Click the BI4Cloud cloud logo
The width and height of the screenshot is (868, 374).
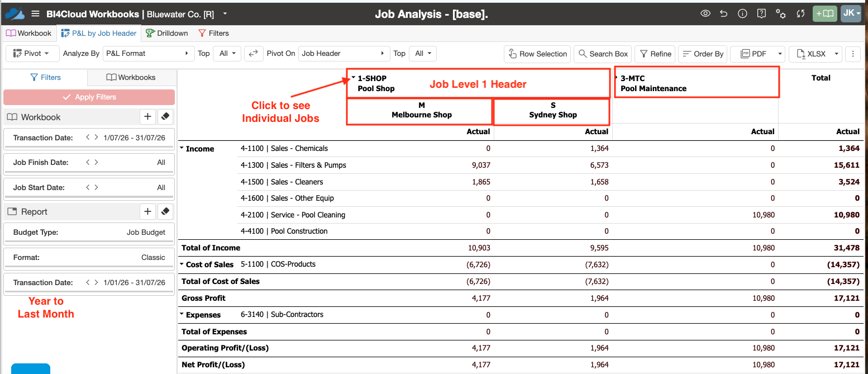pos(15,14)
